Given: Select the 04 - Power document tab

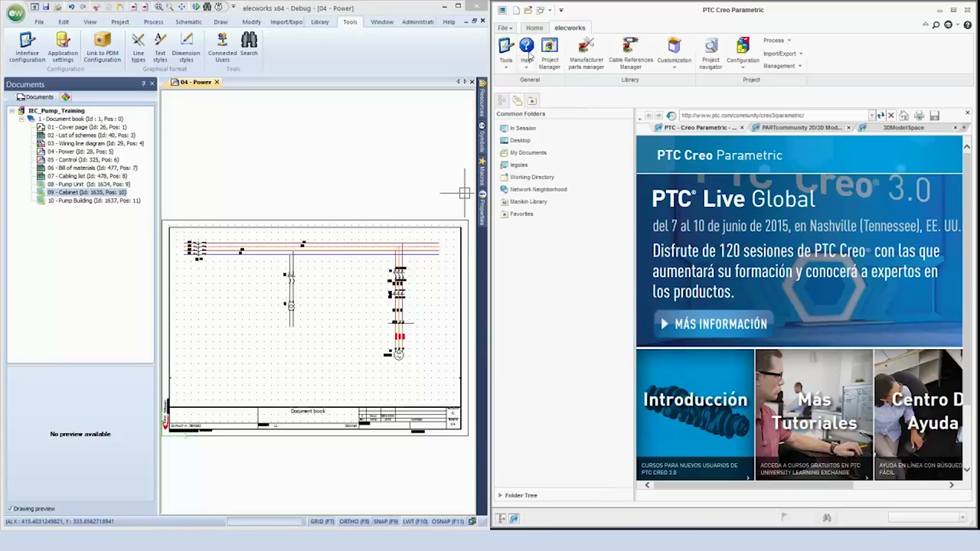Looking at the screenshot, I should [195, 82].
